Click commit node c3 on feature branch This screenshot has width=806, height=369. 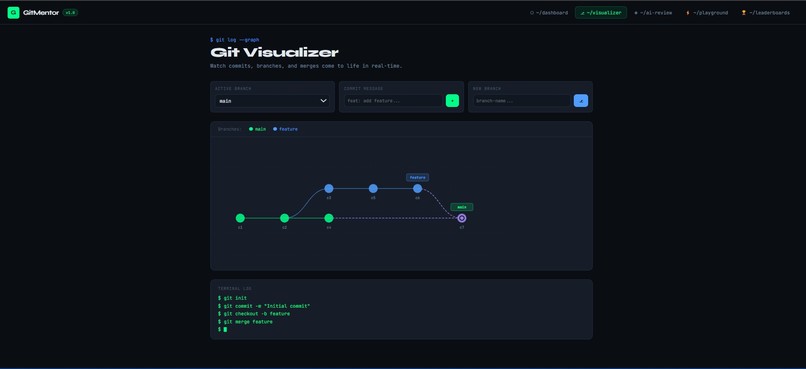[329, 189]
